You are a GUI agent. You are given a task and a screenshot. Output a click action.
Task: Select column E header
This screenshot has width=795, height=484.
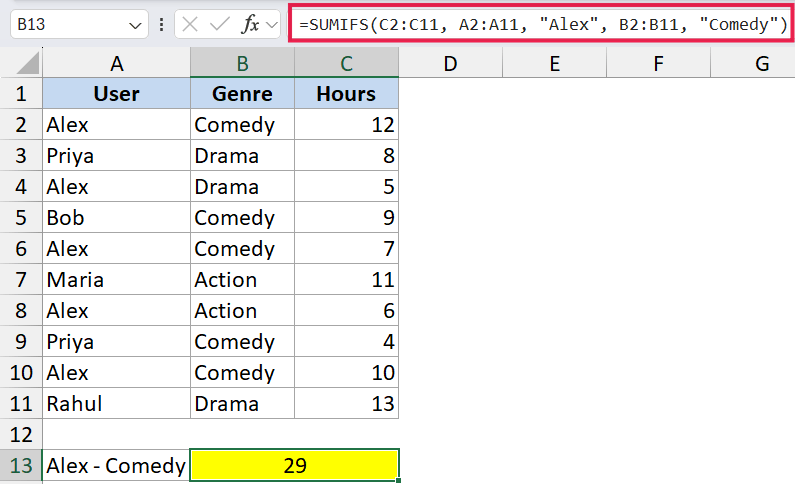(555, 63)
